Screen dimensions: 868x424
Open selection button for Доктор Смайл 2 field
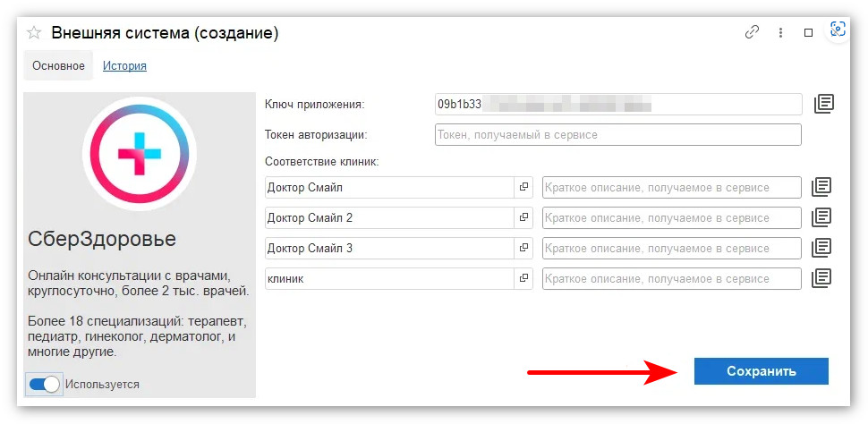(x=523, y=218)
